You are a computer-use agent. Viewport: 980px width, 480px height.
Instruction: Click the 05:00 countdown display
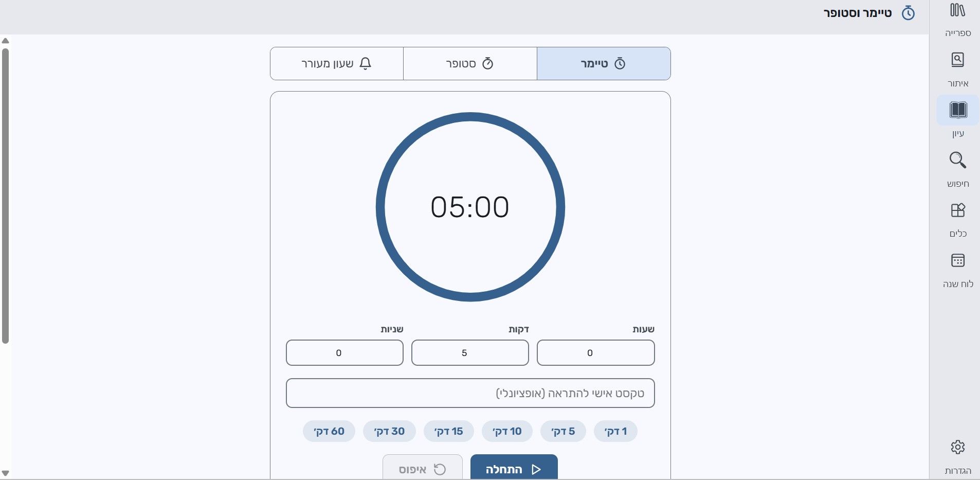click(470, 207)
